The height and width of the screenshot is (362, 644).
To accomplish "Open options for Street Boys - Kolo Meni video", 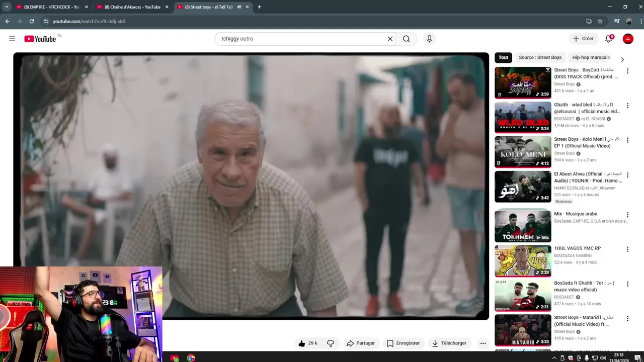I will (x=627, y=140).
